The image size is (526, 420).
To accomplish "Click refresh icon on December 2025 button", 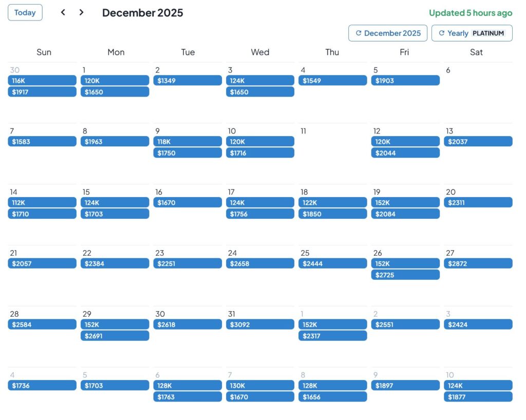I will coord(359,33).
